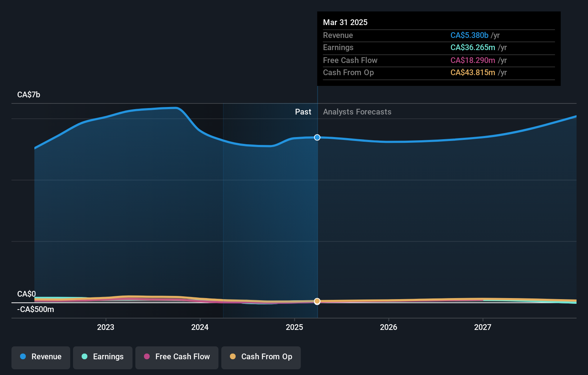This screenshot has height=375, width=588.
Task: Switch to the Past section of chart
Action: click(303, 112)
